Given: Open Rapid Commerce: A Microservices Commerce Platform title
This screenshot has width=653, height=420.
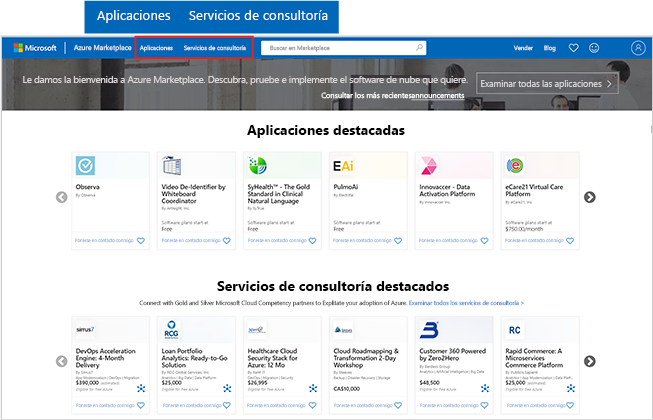Looking at the screenshot, I should (x=534, y=358).
